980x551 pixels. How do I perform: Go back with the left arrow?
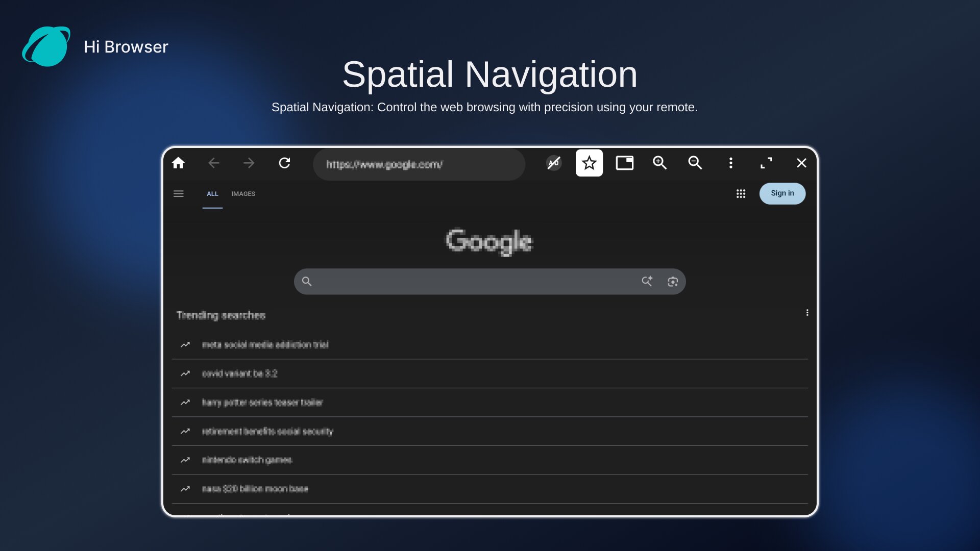click(x=213, y=163)
